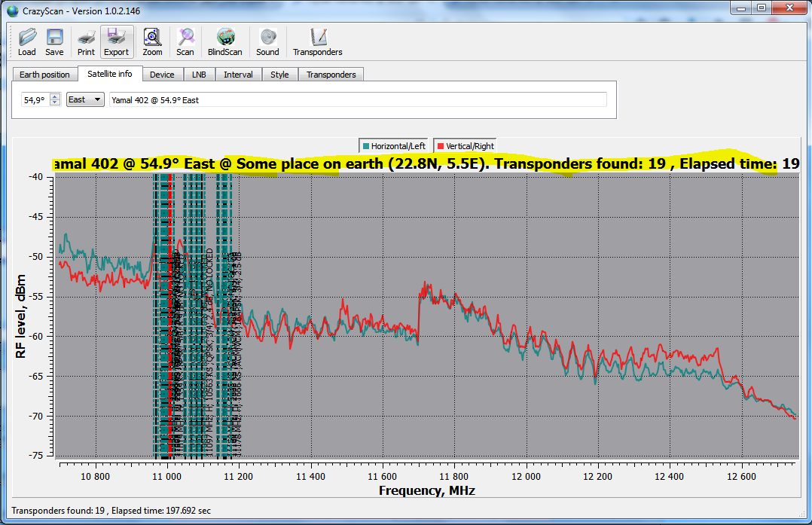Toggle Vertical/Right series in legend
The image size is (812, 525).
[465, 146]
